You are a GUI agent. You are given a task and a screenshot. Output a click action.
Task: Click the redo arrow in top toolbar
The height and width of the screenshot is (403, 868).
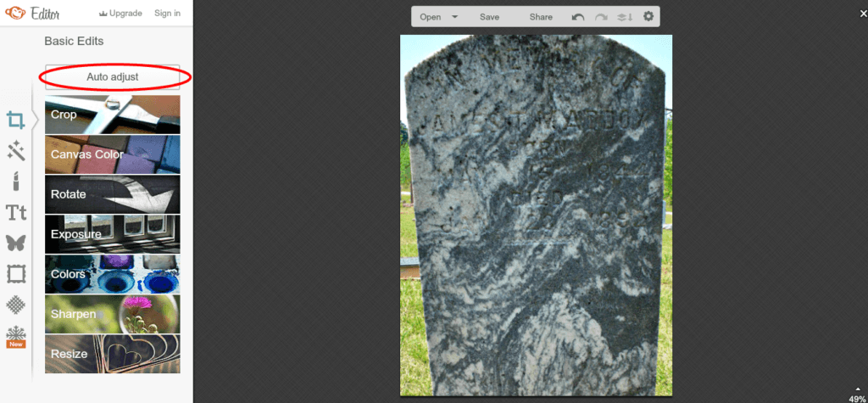pos(602,17)
